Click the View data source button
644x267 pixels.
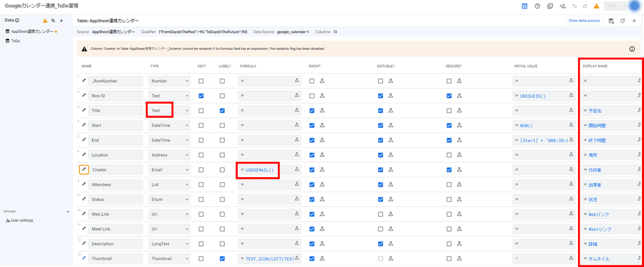point(584,20)
